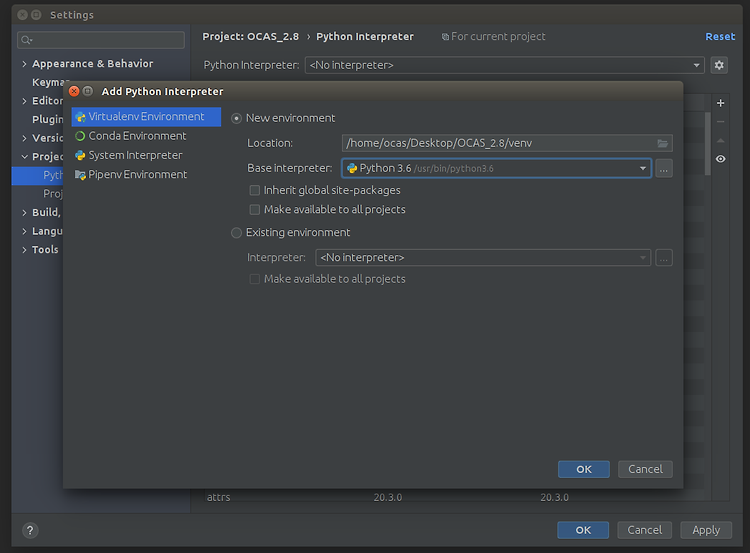Expand Version Control settings section

pos(24,138)
